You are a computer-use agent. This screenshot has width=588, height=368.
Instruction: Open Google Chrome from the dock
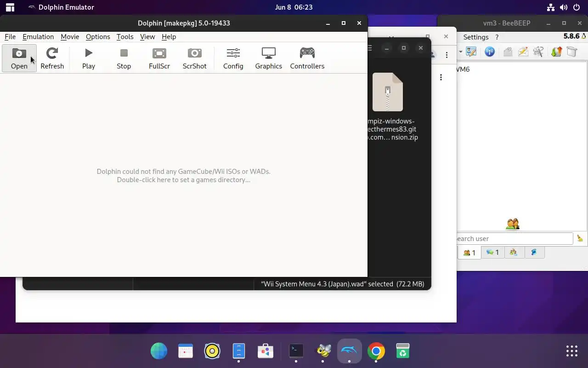click(x=376, y=351)
